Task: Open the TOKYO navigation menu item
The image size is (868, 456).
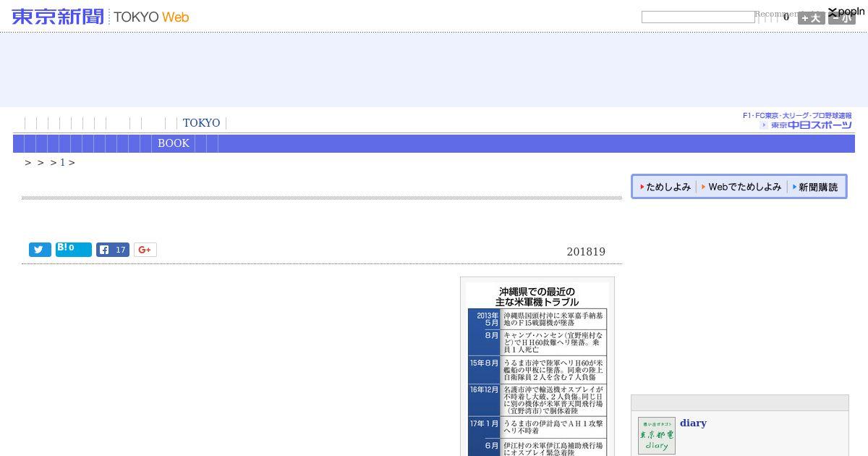Action: 201,123
